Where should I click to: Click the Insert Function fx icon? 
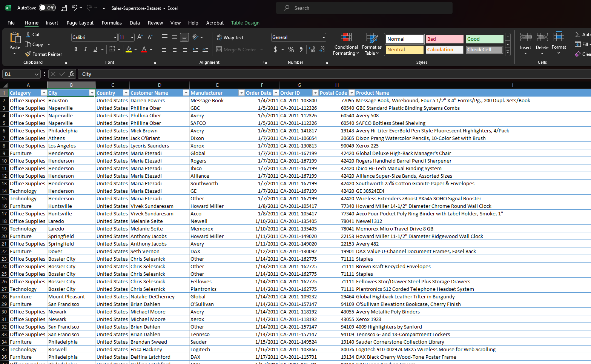(71, 74)
